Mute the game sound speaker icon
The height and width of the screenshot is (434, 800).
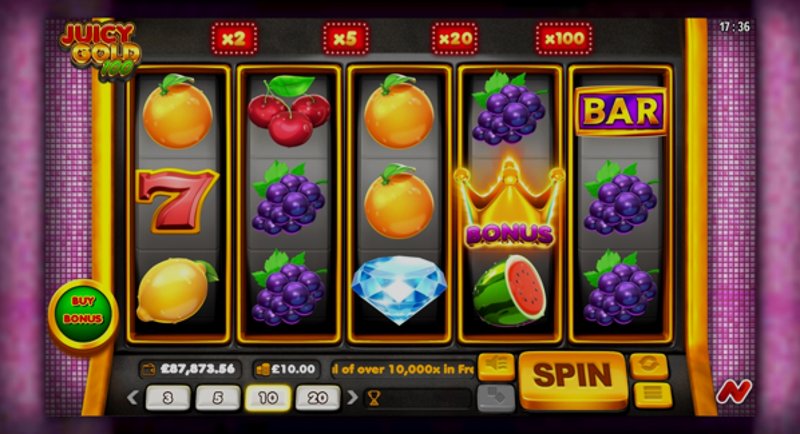point(496,366)
